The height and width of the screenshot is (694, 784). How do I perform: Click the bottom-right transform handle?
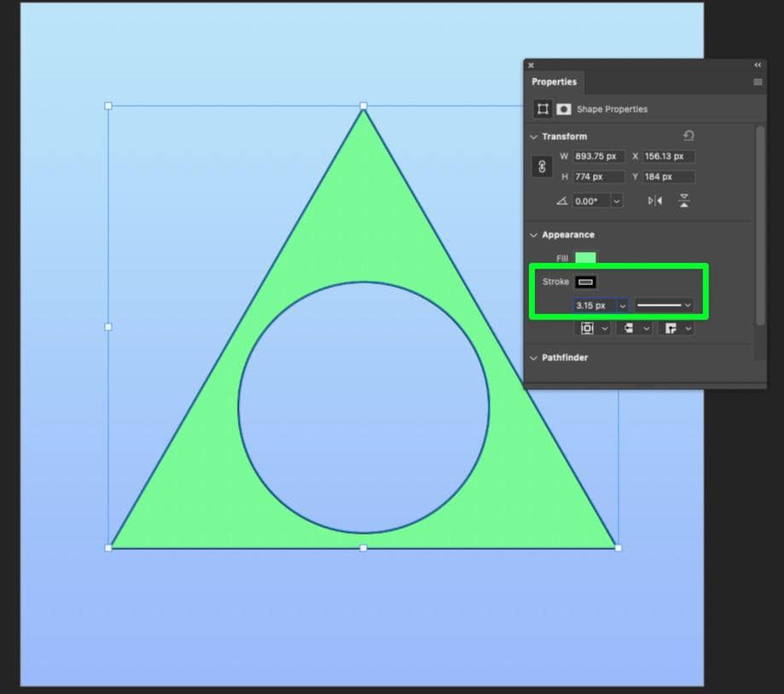click(x=618, y=548)
